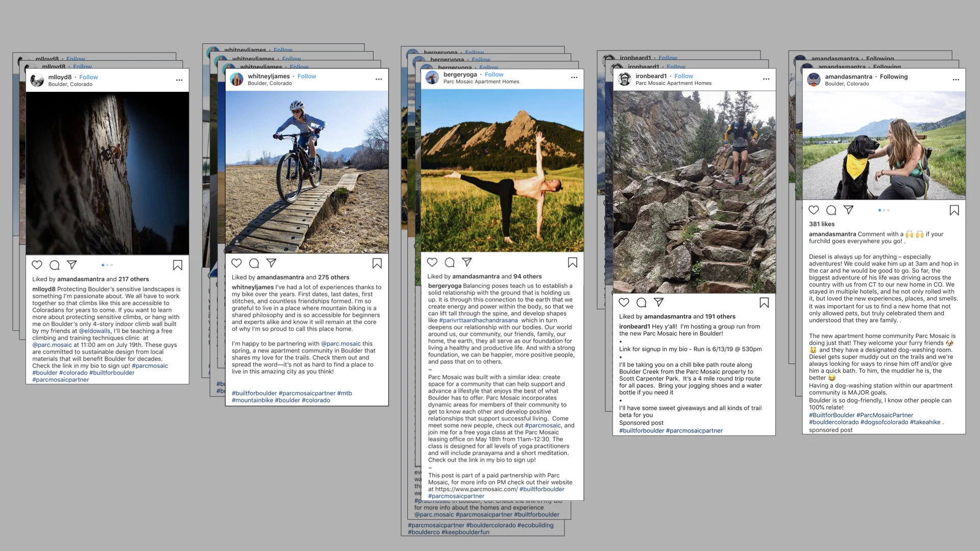
Task: Open ironbeard1 profile avatar
Action: [x=624, y=79]
